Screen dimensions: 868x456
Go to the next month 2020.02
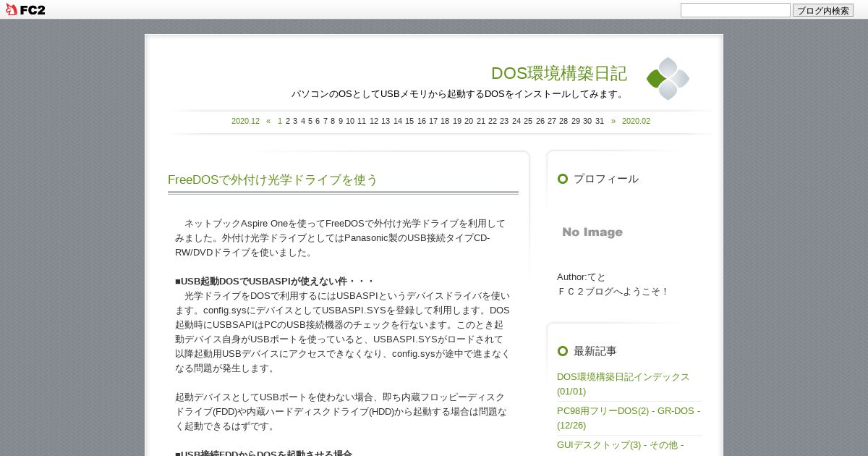(x=636, y=121)
